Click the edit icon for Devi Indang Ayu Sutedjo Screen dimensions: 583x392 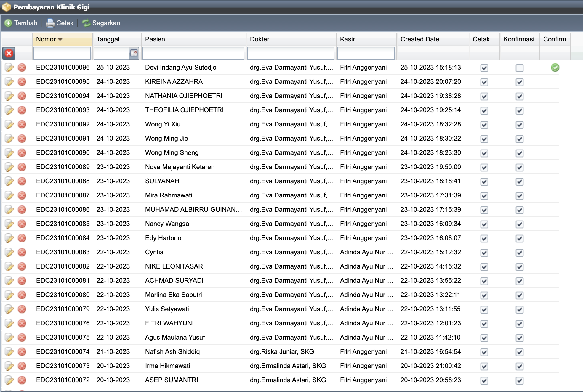click(x=9, y=68)
